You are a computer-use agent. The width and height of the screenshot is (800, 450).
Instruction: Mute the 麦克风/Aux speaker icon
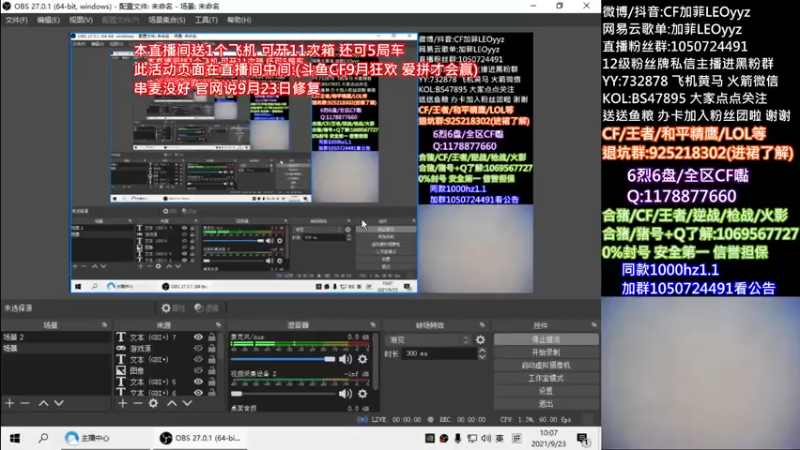pyautogui.click(x=345, y=359)
